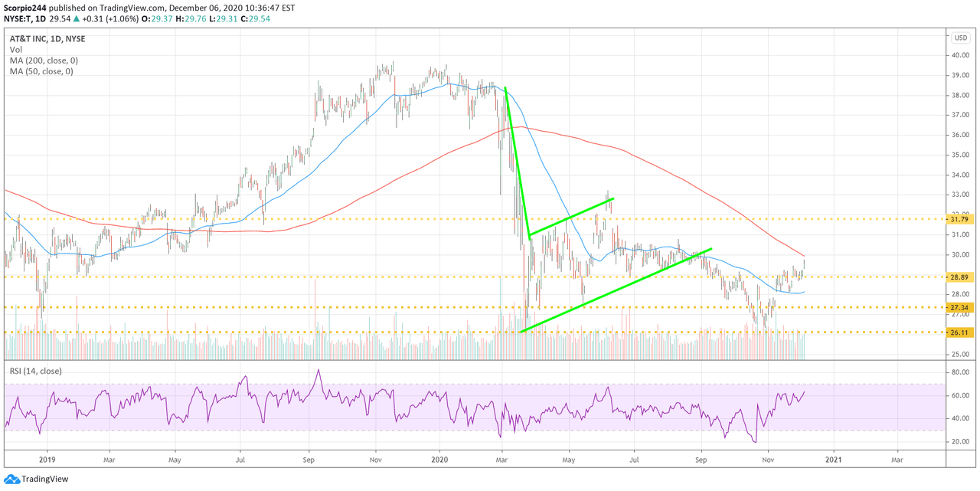980x491 pixels.
Task: Select the MA (50, close, 0) indicator label
Action: coord(41,71)
